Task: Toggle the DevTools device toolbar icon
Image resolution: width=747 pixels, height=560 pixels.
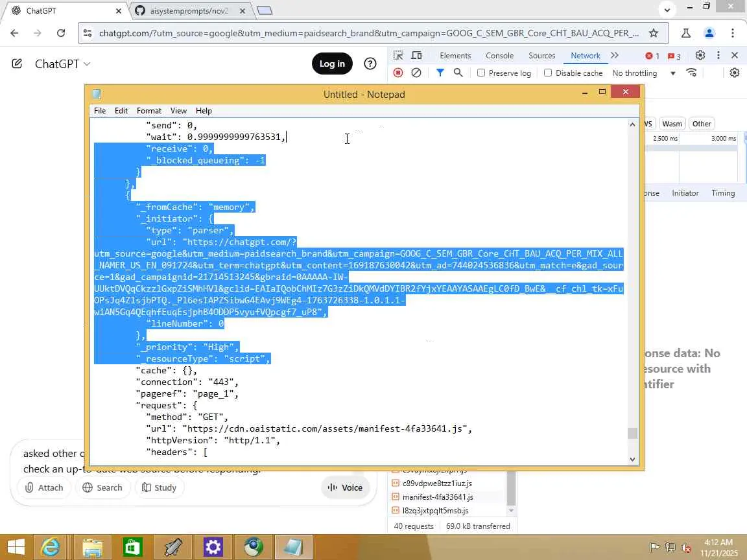Action: pyautogui.click(x=416, y=56)
